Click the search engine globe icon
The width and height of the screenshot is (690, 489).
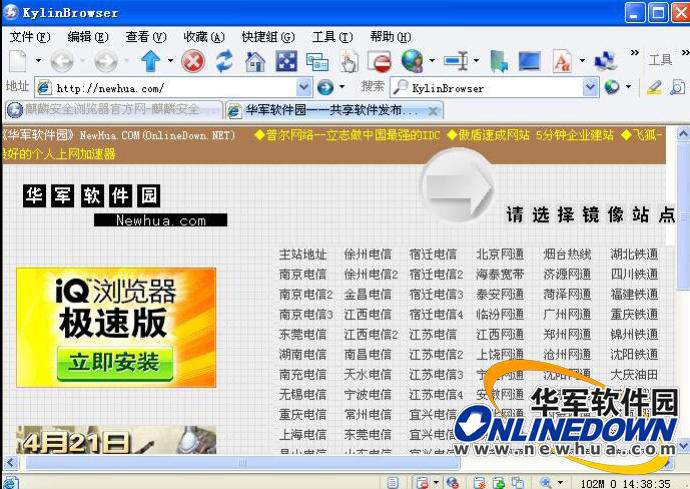click(x=612, y=87)
